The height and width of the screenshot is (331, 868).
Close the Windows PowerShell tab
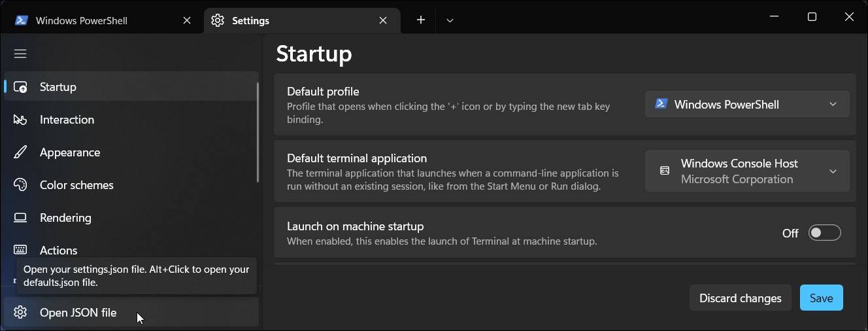point(187,20)
